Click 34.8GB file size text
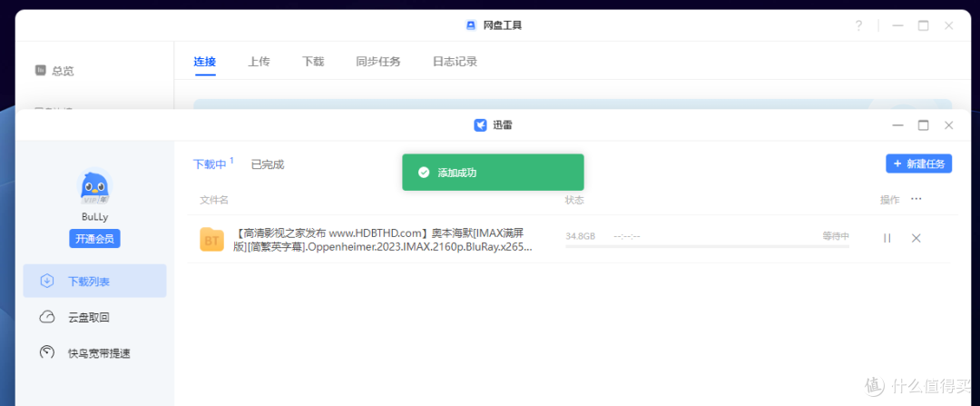 point(581,236)
